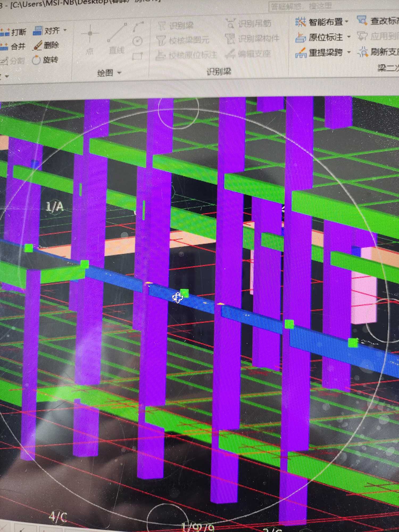
Task: Click the 应用到 tool icon
Action: (362, 36)
